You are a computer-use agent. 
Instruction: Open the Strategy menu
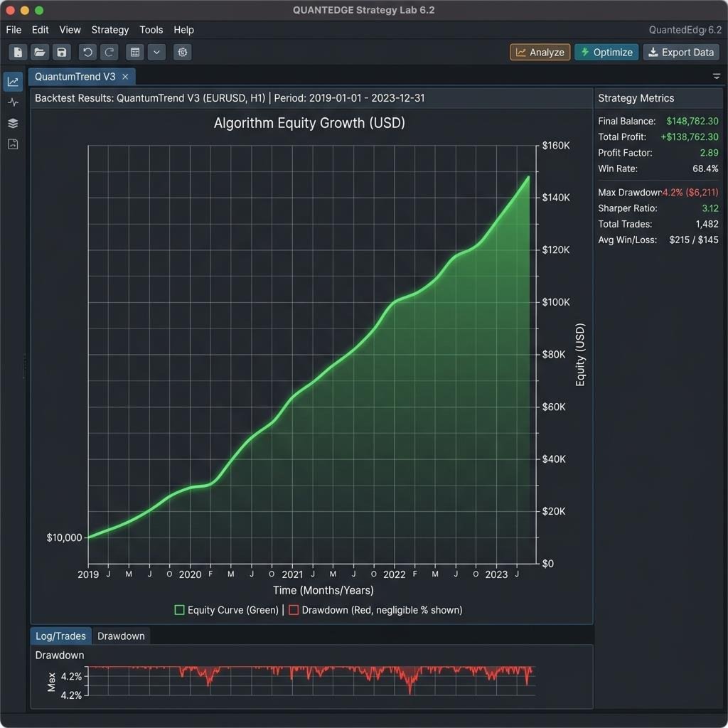pos(110,30)
